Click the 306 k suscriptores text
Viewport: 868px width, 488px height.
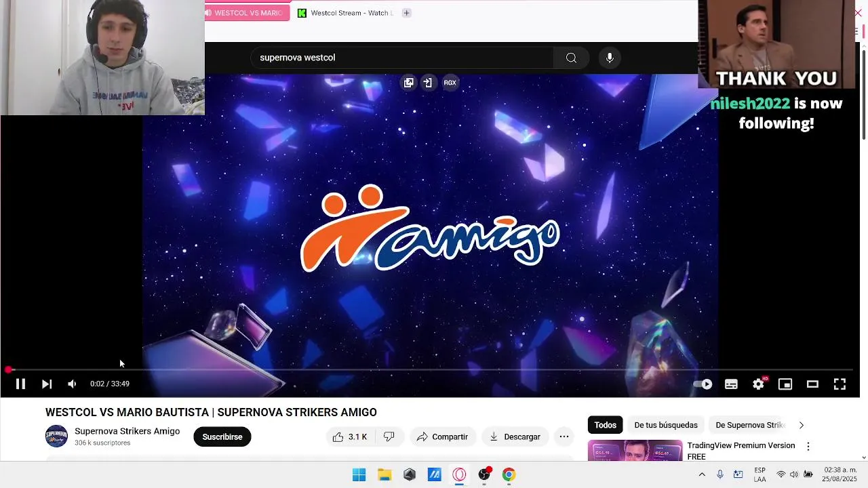click(102, 443)
